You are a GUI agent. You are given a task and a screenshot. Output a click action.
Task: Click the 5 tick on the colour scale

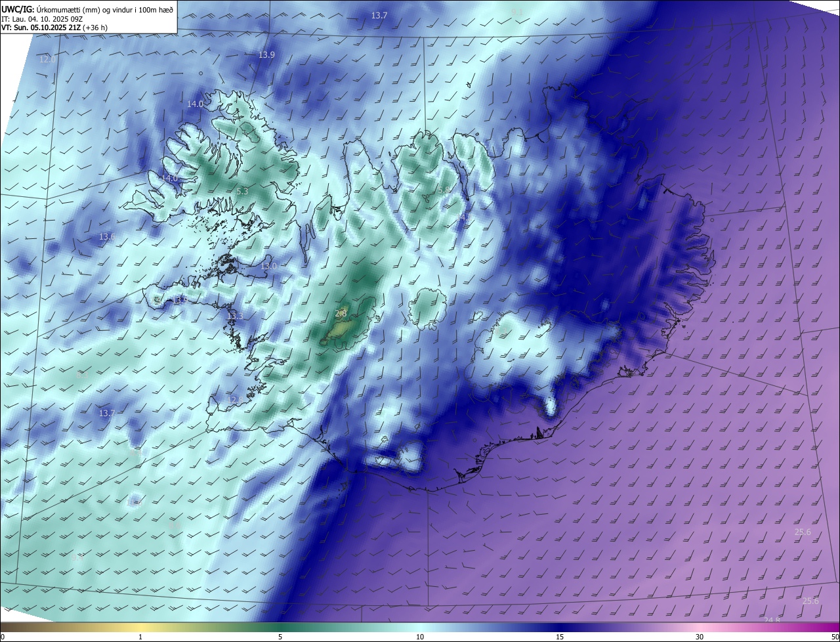(x=280, y=637)
